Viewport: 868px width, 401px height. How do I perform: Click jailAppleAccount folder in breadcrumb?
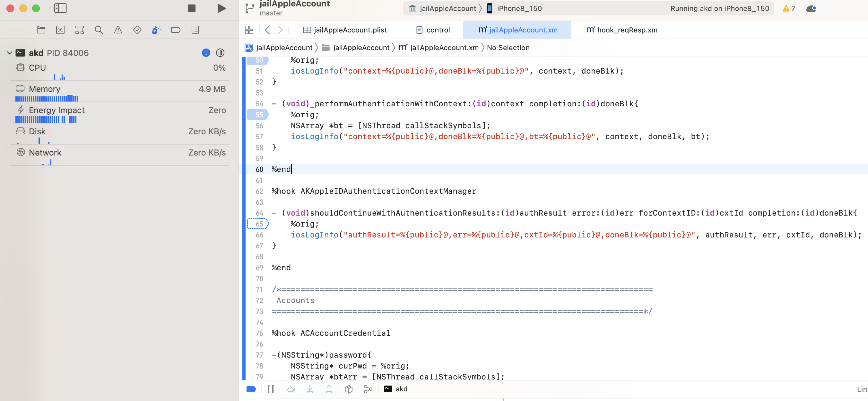click(x=355, y=48)
